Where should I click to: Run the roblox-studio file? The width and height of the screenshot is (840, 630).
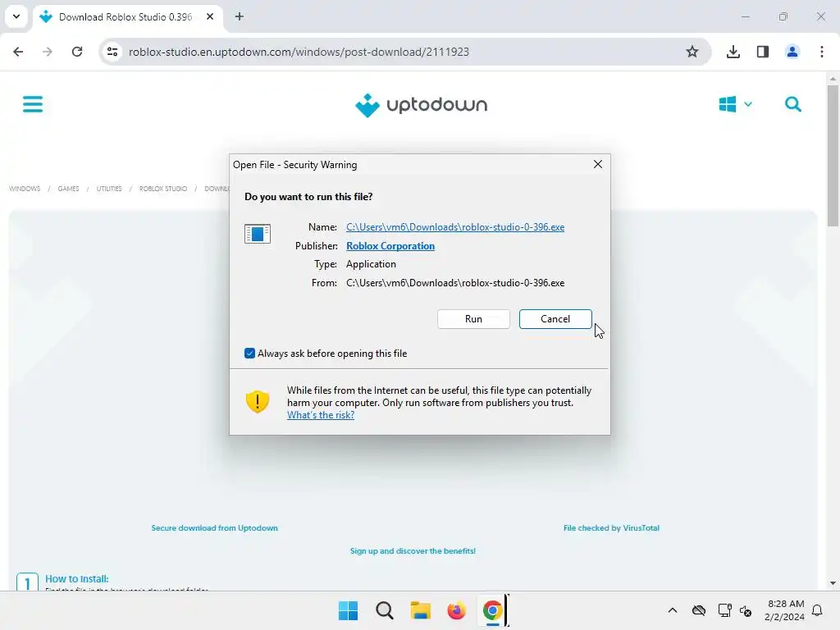pyautogui.click(x=473, y=319)
